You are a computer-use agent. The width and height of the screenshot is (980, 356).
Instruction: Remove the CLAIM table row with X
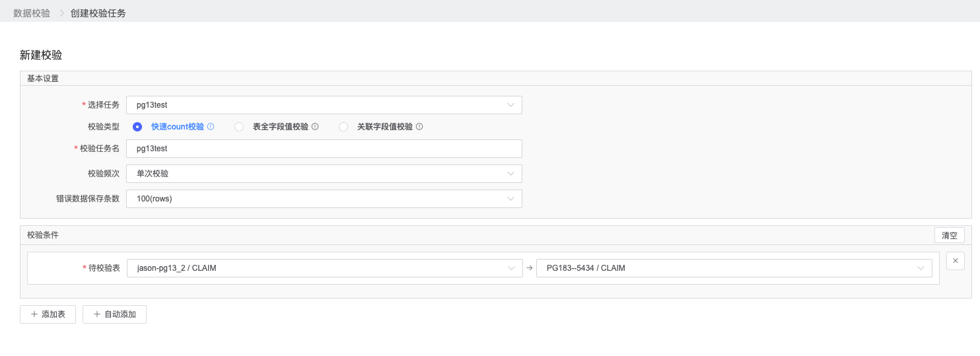(x=956, y=261)
